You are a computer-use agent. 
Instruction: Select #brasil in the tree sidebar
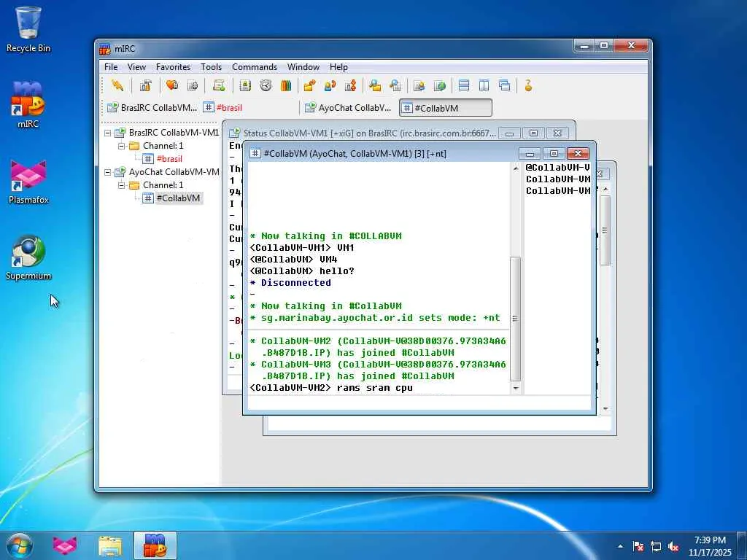169,158
